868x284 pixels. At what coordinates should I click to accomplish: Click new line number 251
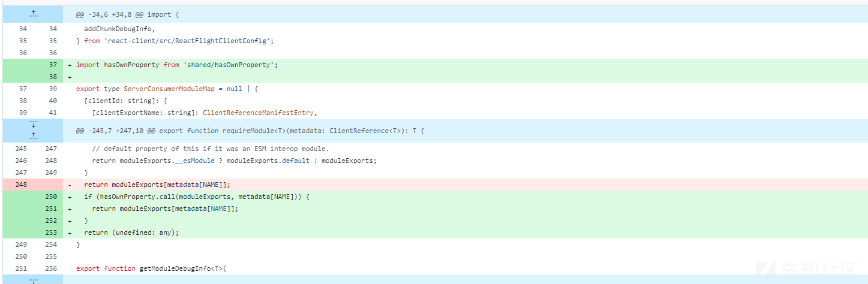coord(52,209)
